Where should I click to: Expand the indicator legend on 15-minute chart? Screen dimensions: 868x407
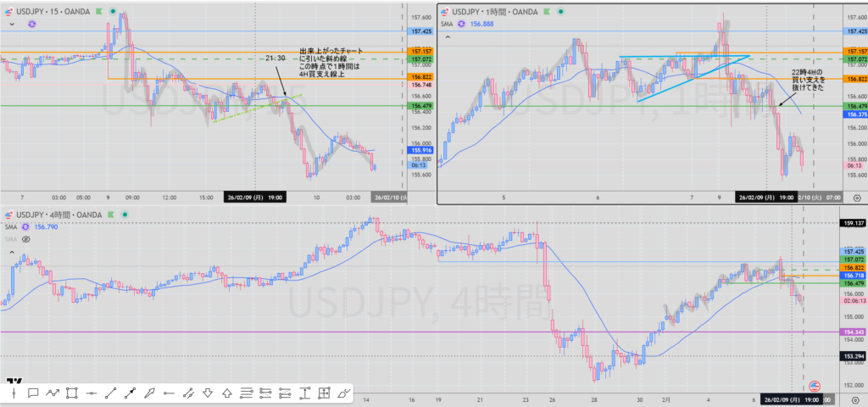(12, 25)
